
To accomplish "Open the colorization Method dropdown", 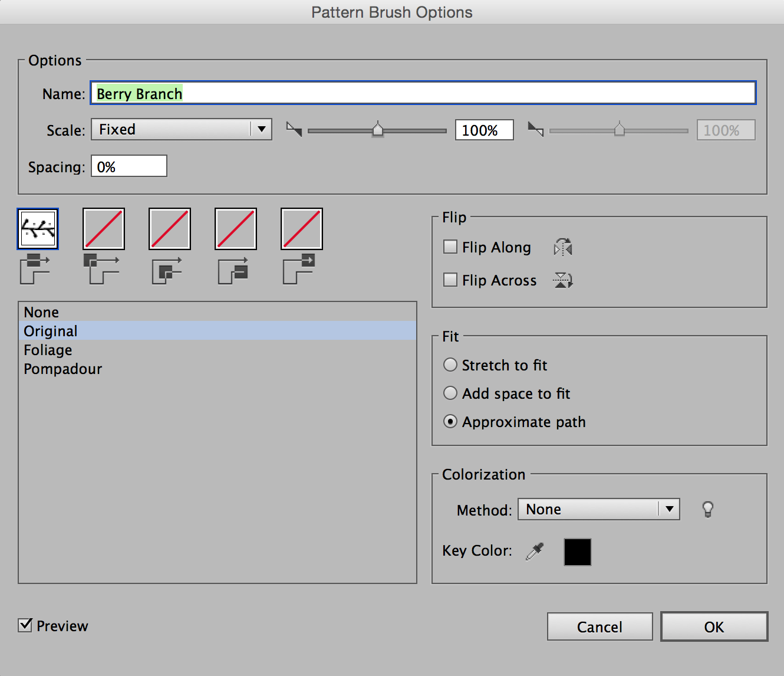I will [598, 509].
